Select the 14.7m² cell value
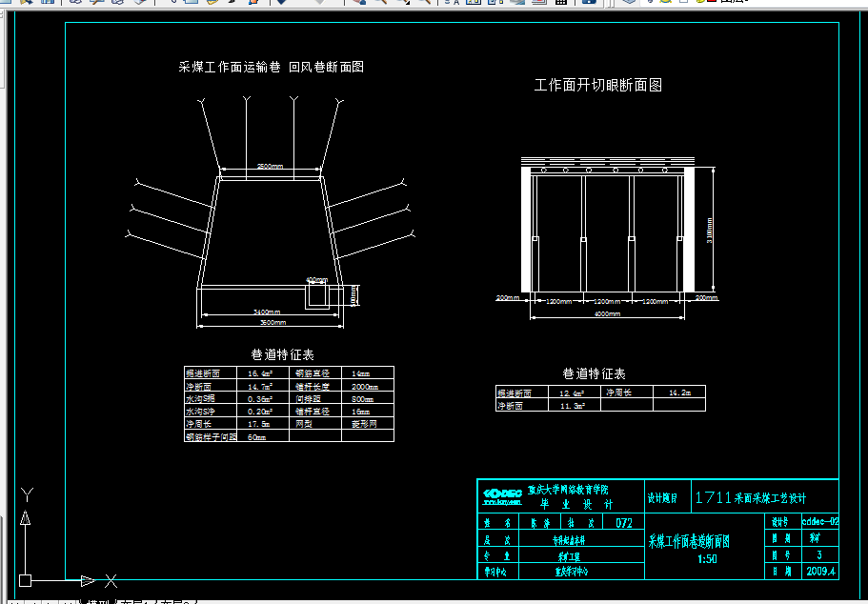This screenshot has height=604, width=868. coord(260,387)
